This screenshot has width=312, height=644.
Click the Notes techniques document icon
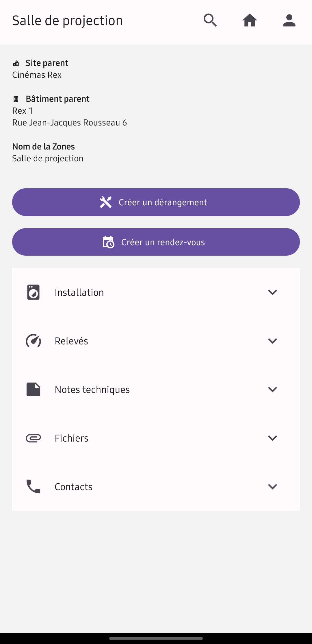pyautogui.click(x=33, y=389)
